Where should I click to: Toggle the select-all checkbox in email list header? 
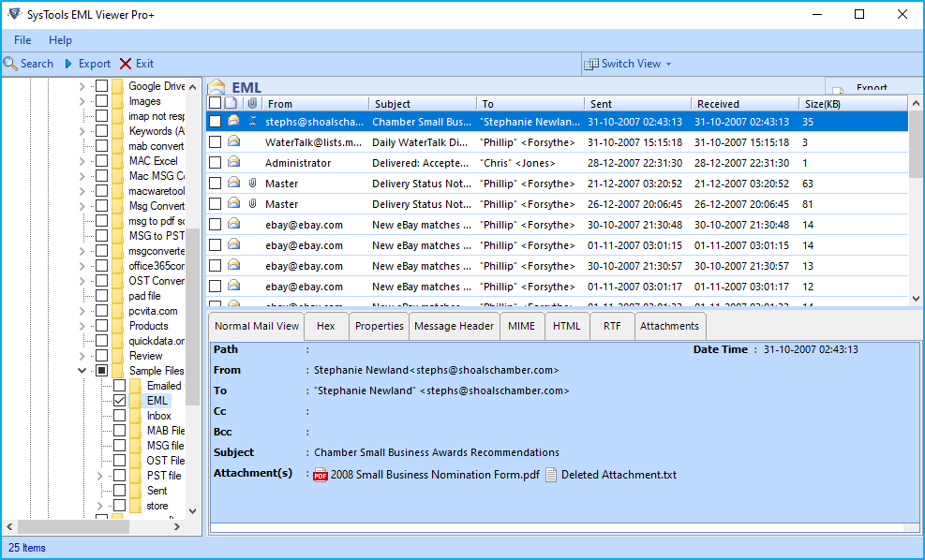(x=215, y=103)
